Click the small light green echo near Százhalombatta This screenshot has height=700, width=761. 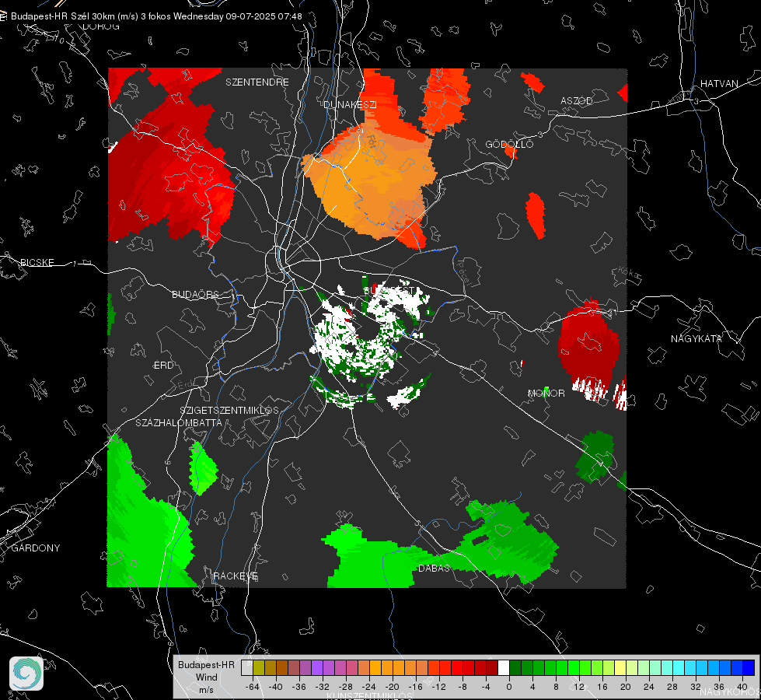[202, 468]
